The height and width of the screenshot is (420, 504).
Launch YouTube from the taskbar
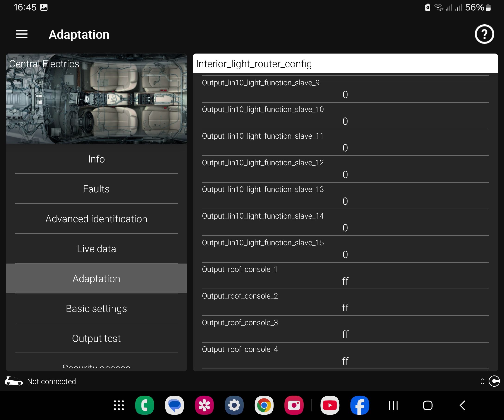(330, 405)
